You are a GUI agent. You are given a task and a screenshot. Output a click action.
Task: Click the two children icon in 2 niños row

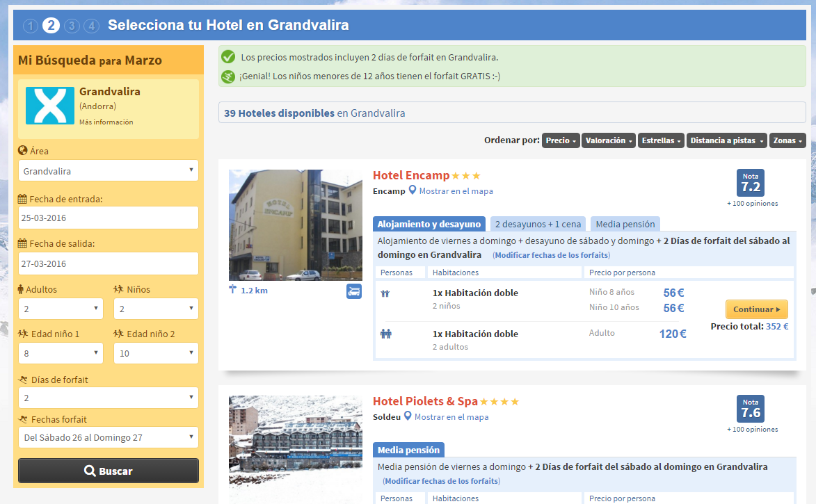tap(385, 293)
